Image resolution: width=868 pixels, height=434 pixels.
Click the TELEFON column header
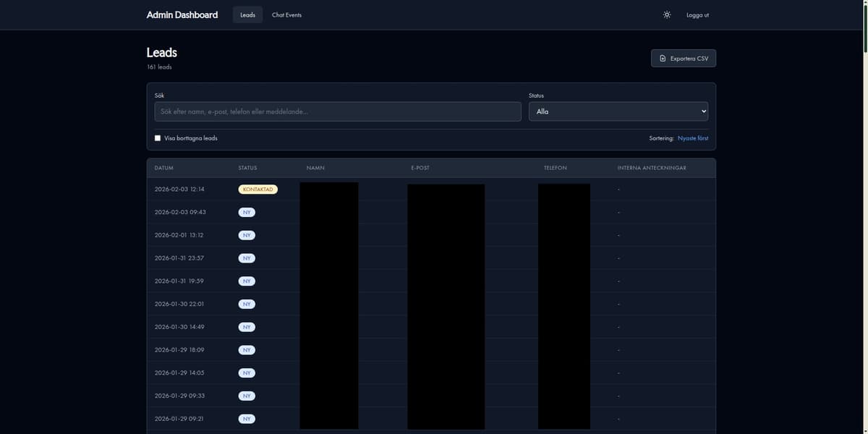[556, 168]
